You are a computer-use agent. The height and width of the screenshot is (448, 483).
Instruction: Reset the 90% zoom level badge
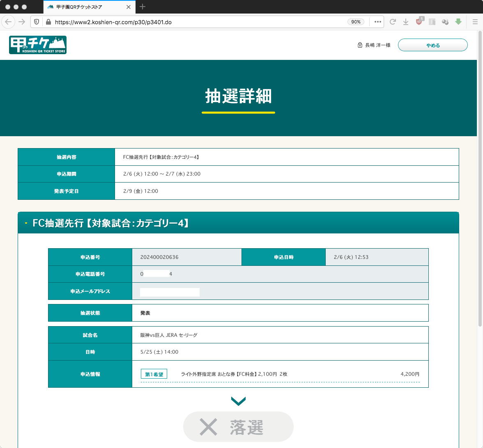356,22
